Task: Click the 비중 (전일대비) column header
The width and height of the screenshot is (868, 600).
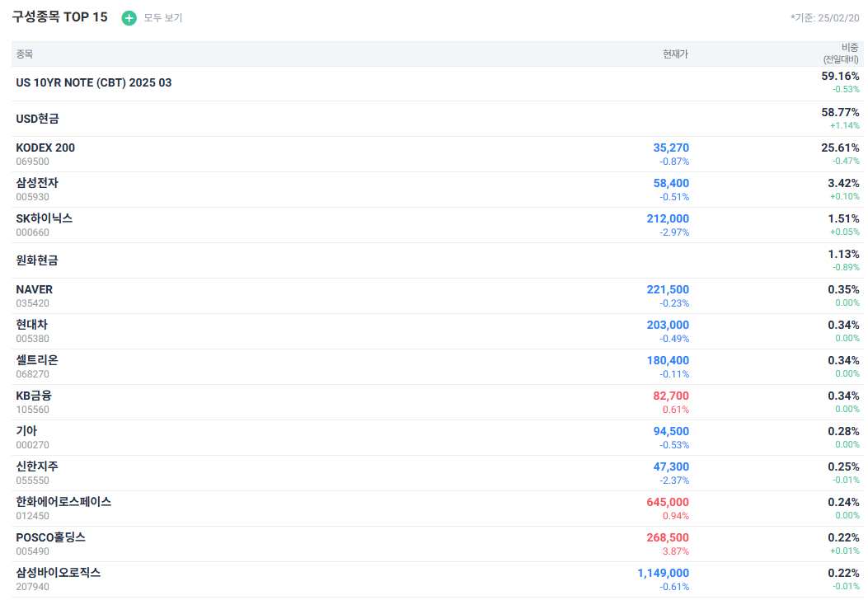Action: tap(842, 54)
